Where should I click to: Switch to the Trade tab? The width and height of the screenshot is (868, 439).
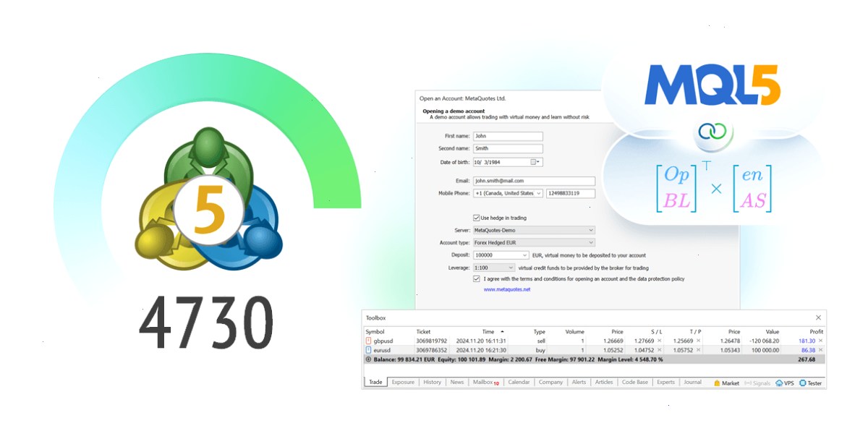pyautogui.click(x=375, y=383)
